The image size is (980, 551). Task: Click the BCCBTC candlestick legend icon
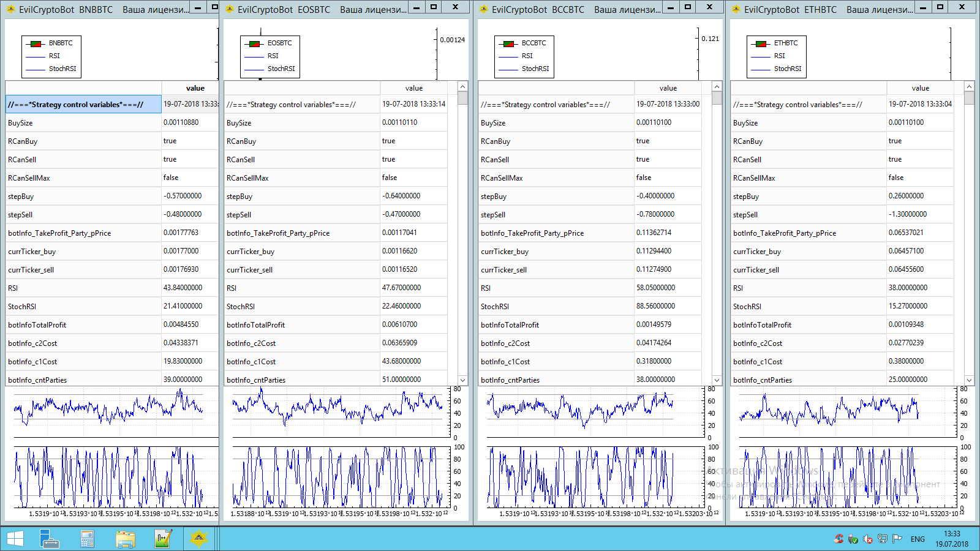click(508, 43)
